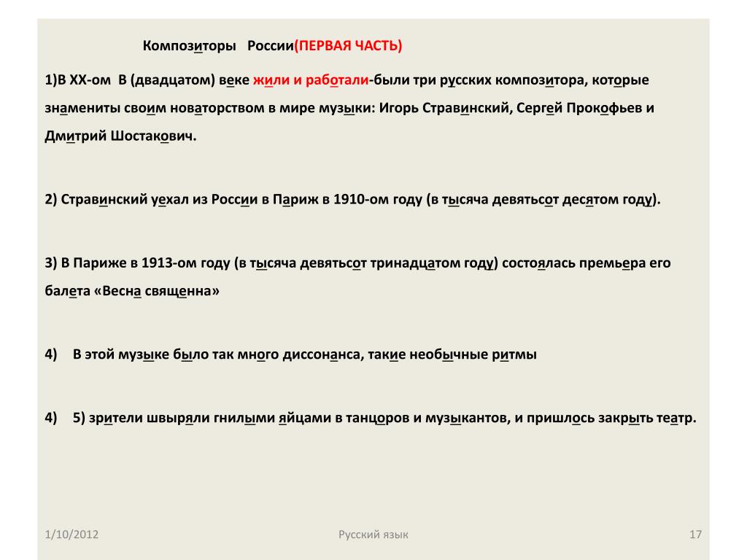Click the name 'Игорь Стравинский'
Screen dimensions: 747x560
[x=446, y=108]
